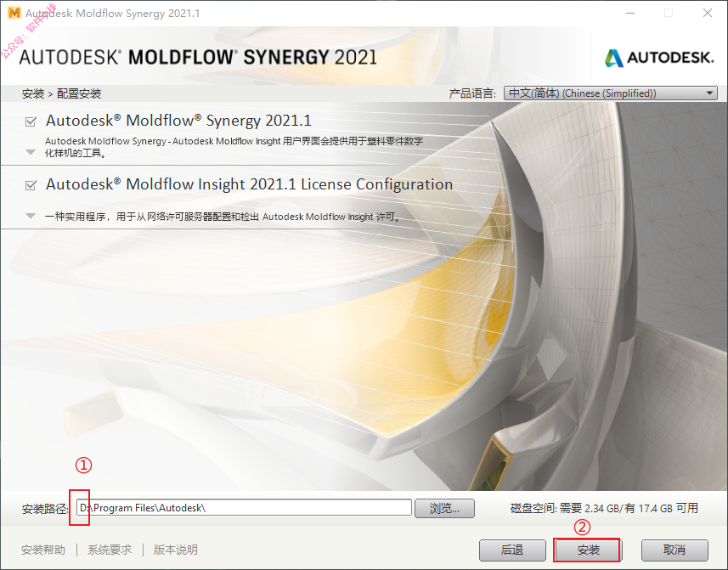Click the 安装 install button
728x570 pixels.
pos(588,550)
